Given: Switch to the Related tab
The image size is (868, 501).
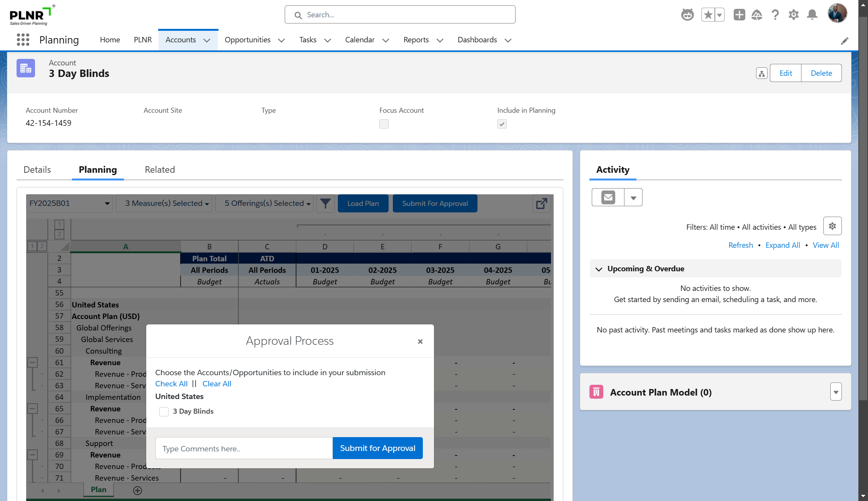Looking at the screenshot, I should [160, 170].
